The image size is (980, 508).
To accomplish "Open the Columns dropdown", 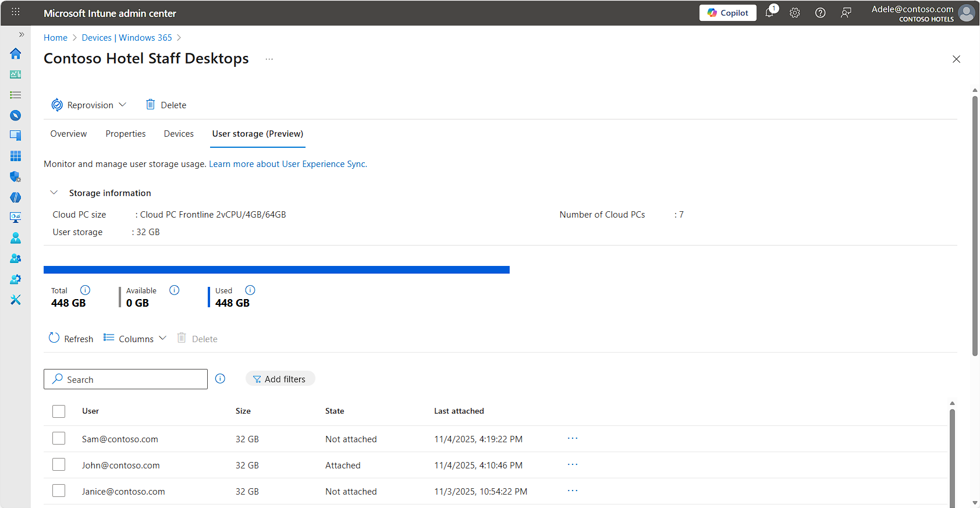I will pos(135,339).
